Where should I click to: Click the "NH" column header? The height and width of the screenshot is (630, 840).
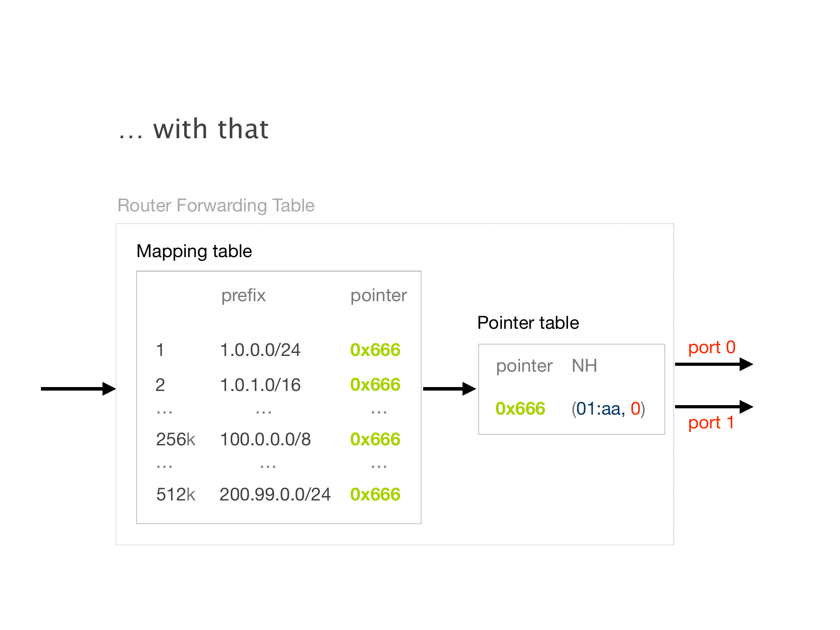584,366
